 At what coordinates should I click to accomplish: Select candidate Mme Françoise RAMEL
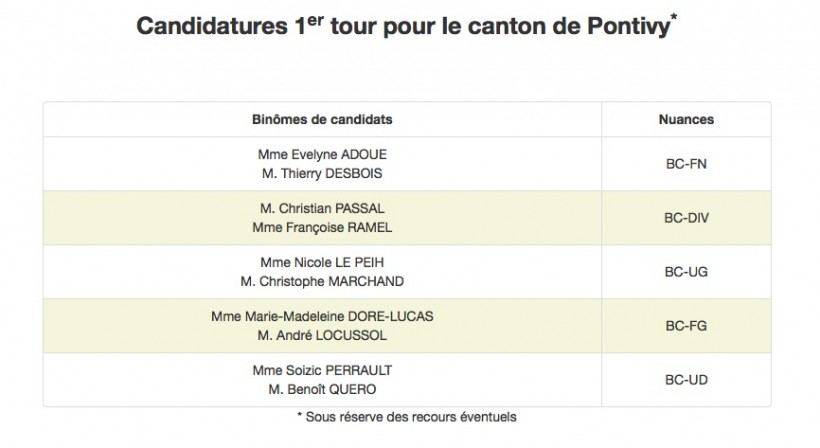click(x=321, y=227)
